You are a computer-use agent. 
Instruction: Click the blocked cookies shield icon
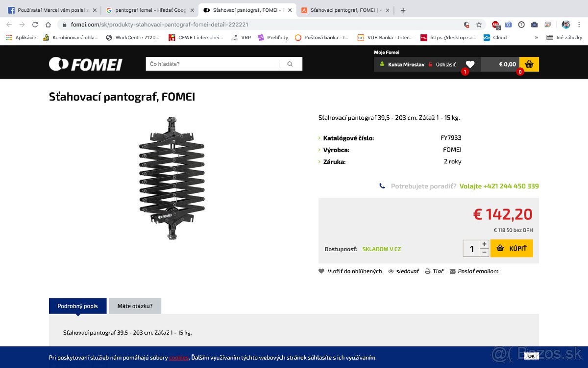466,25
